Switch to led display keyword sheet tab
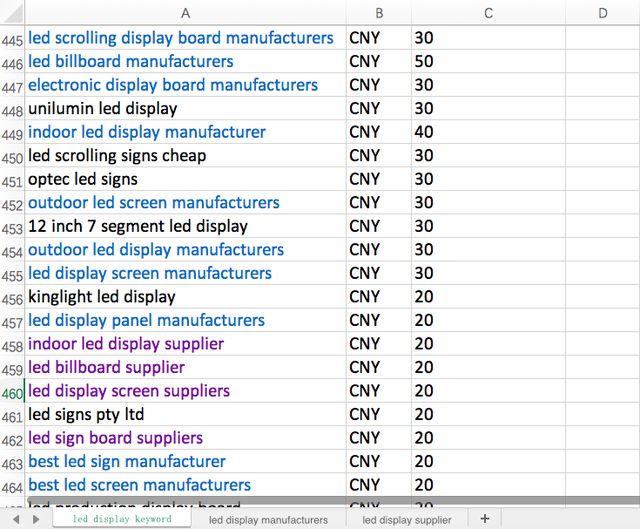Image resolution: width=640 pixels, height=529 pixels. 122,519
